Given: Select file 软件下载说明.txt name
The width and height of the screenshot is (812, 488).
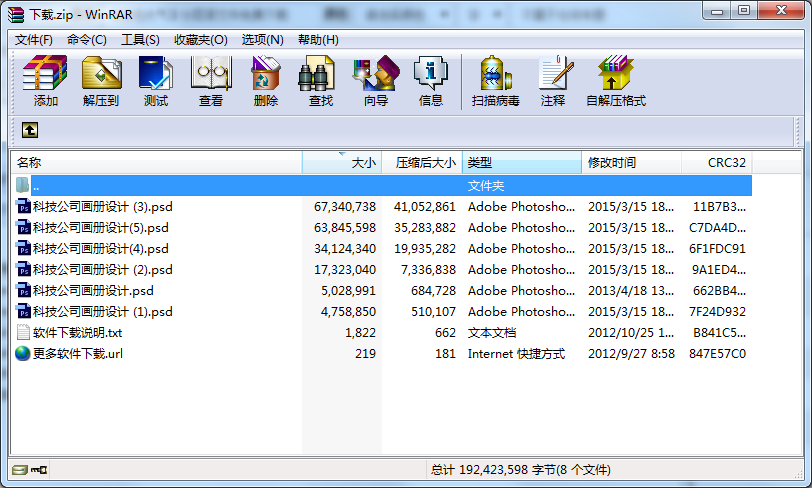Looking at the screenshot, I should click(78, 333).
